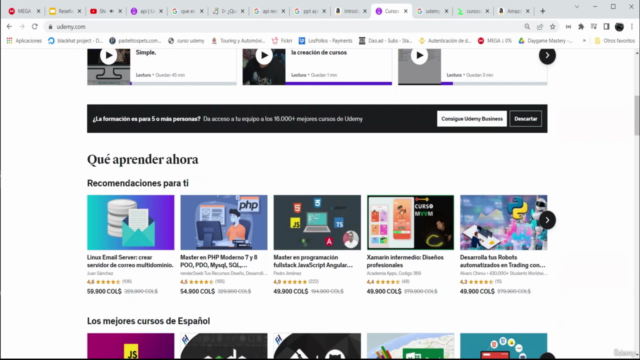Image resolution: width=640 pixels, height=360 pixels.
Task: Open 'Master en programación fullstack JavaScript' title
Action: click(x=313, y=261)
